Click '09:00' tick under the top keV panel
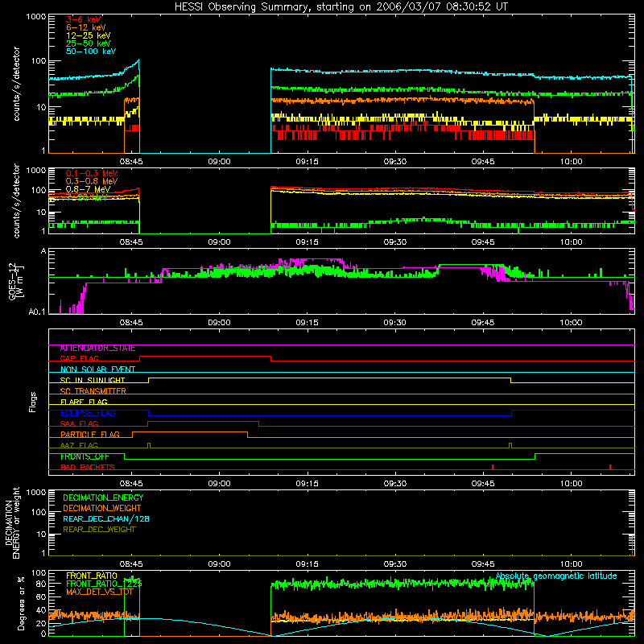This screenshot has height=644, width=644. click(x=219, y=162)
